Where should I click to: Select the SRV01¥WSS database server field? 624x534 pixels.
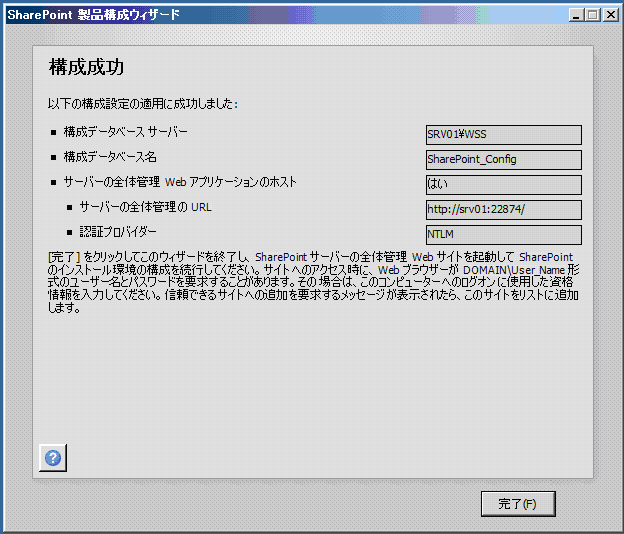[503, 135]
